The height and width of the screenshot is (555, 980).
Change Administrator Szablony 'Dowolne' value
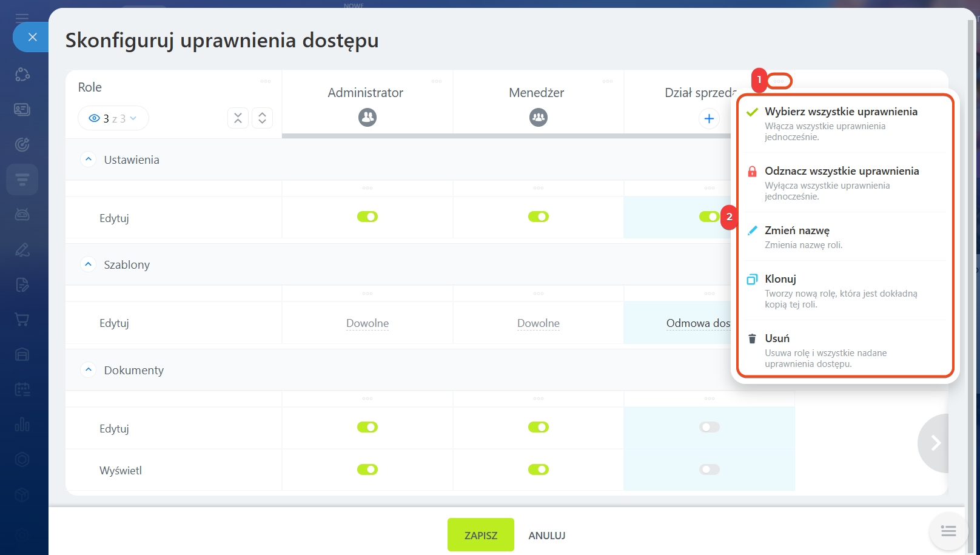tap(367, 323)
